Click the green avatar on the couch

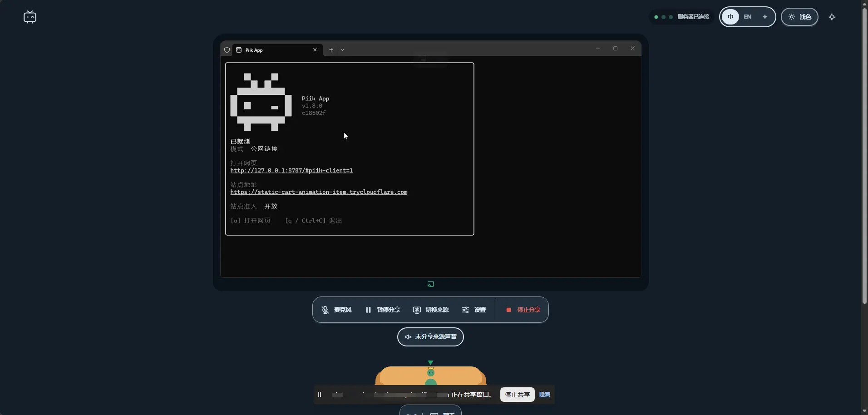click(430, 376)
